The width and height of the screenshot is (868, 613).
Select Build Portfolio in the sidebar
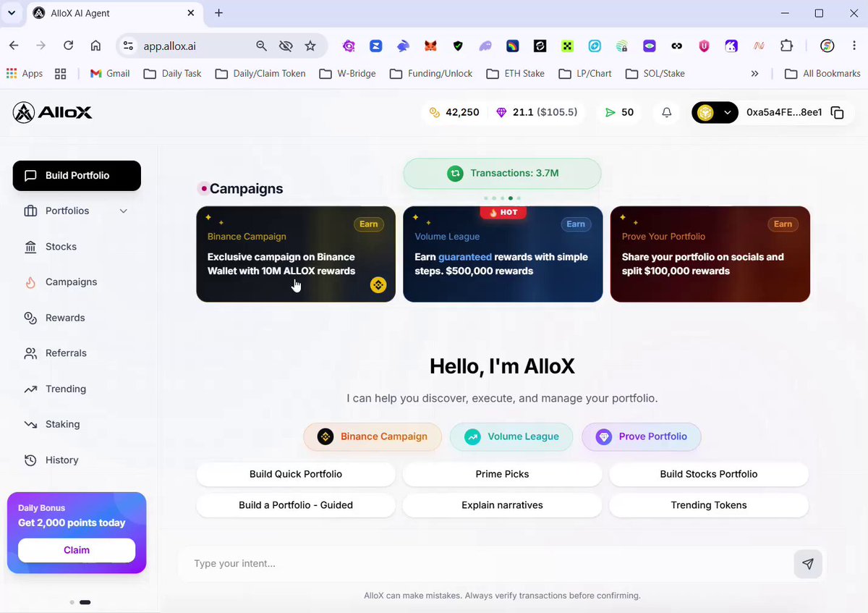pyautogui.click(x=77, y=176)
